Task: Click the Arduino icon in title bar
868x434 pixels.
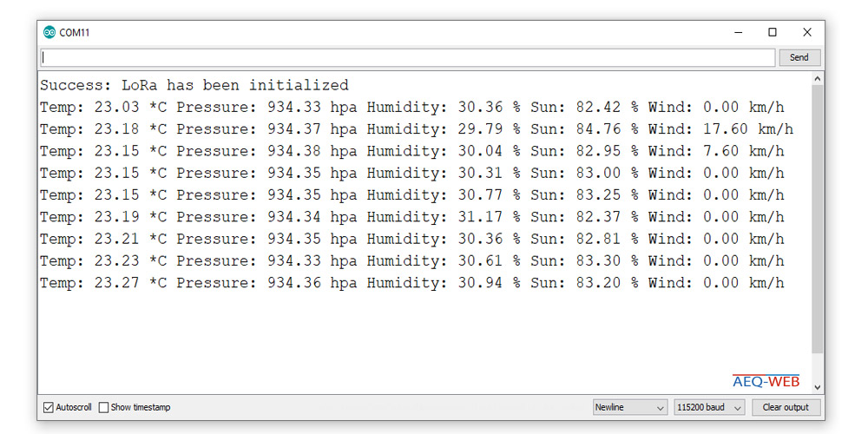Action: click(x=49, y=33)
